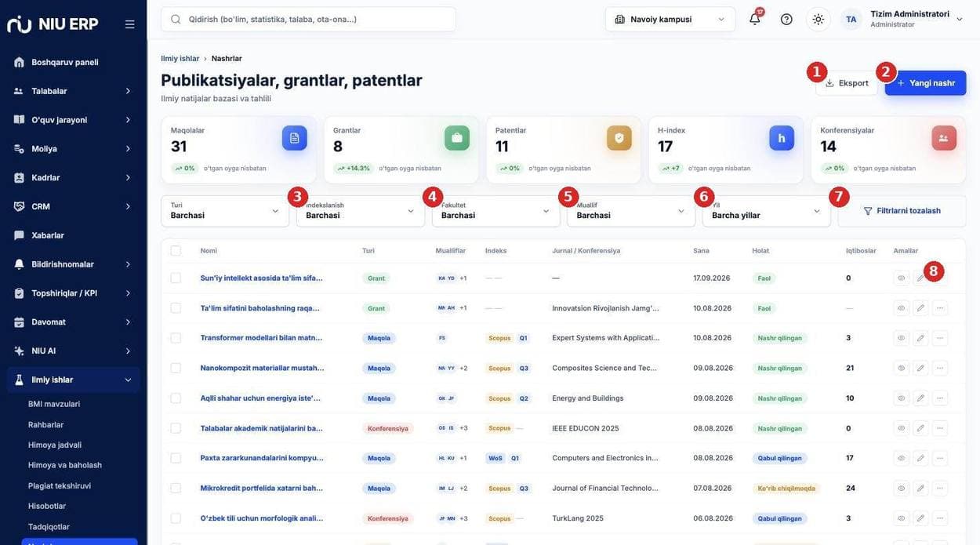This screenshot has width=980, height=545.
Task: Open the help question mark icon
Action: (x=786, y=19)
